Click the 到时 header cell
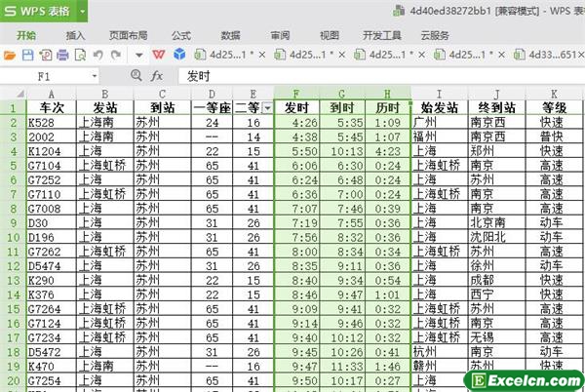Screen dimensions: 585x392 [342, 108]
